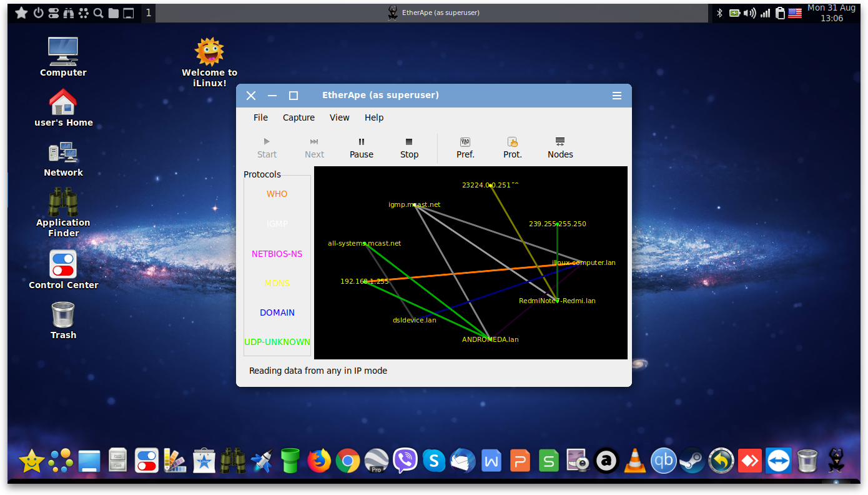Click the magnifier search icon in top panel
Viewport: 868px width, 495px height.
tap(99, 12)
